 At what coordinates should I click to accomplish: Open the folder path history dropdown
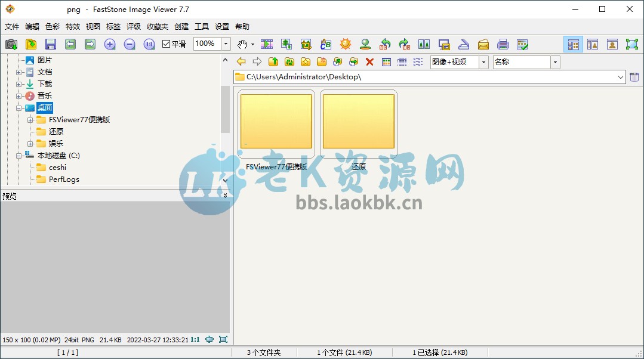coord(621,77)
